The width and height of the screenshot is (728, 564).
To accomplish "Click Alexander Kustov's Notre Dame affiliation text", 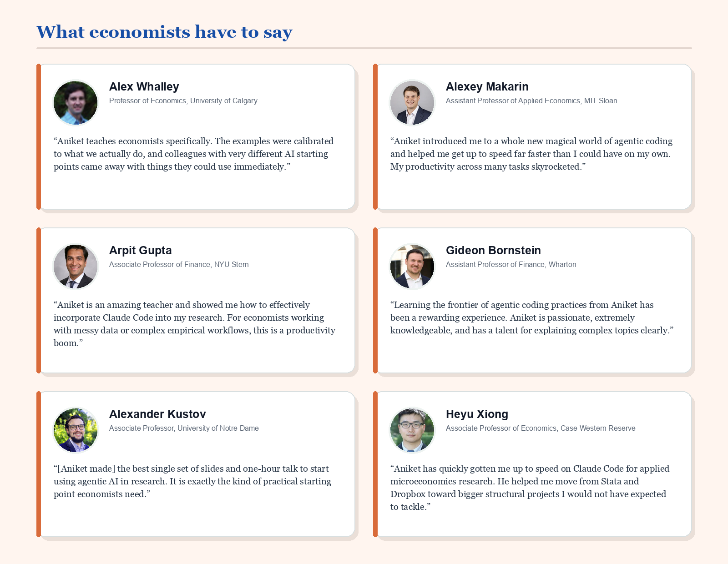I will (184, 428).
